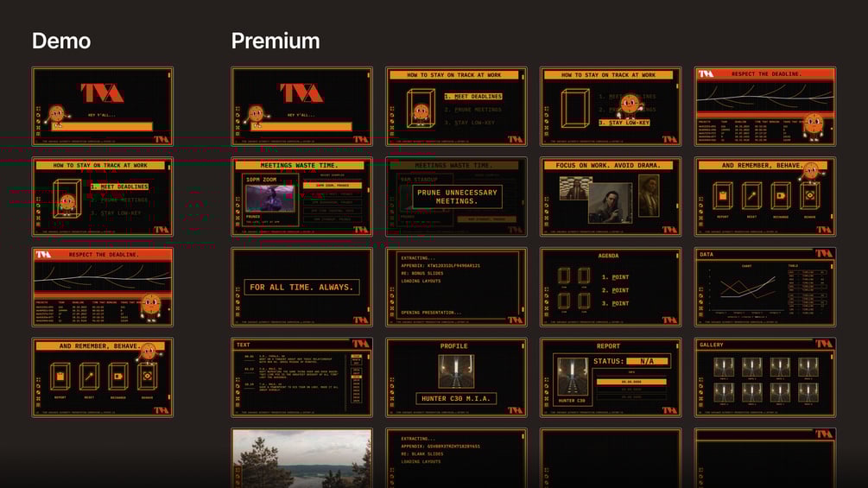The height and width of the screenshot is (488, 868).
Task: Select Profile 'Hunter C30 M.I.A.' slide
Action: [x=456, y=377]
